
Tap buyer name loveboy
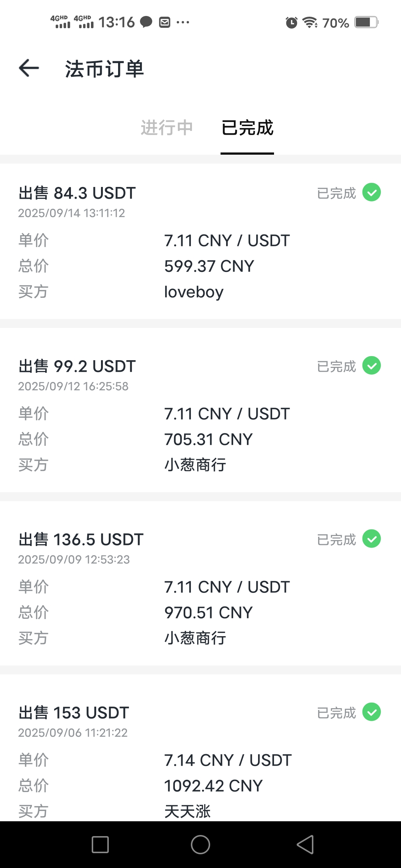point(194,292)
